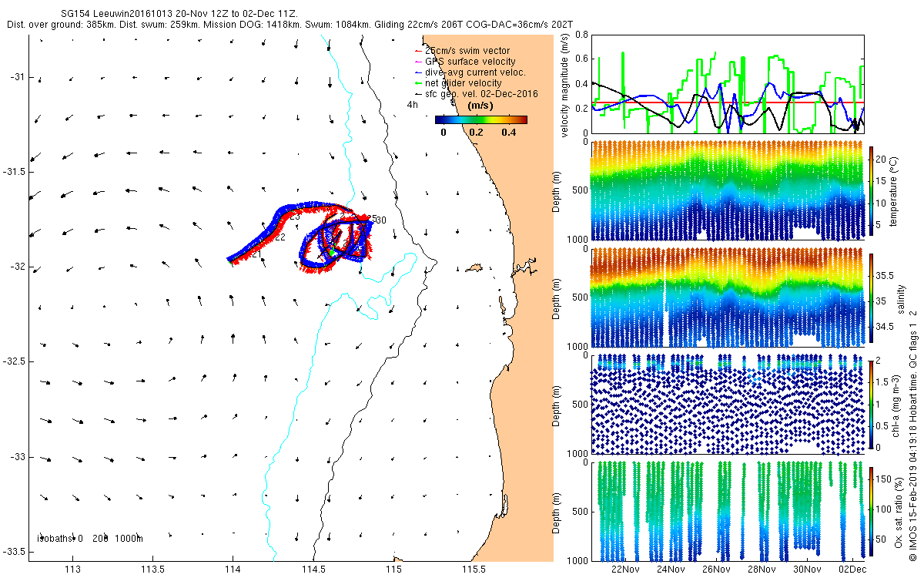Click the '24Nov' date tick label
The width and height of the screenshot is (924, 578).
[671, 570]
